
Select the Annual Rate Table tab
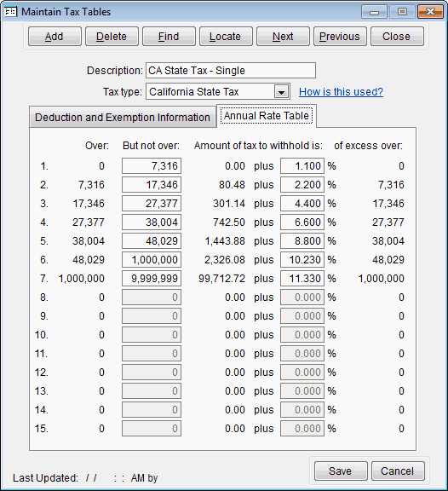click(267, 116)
